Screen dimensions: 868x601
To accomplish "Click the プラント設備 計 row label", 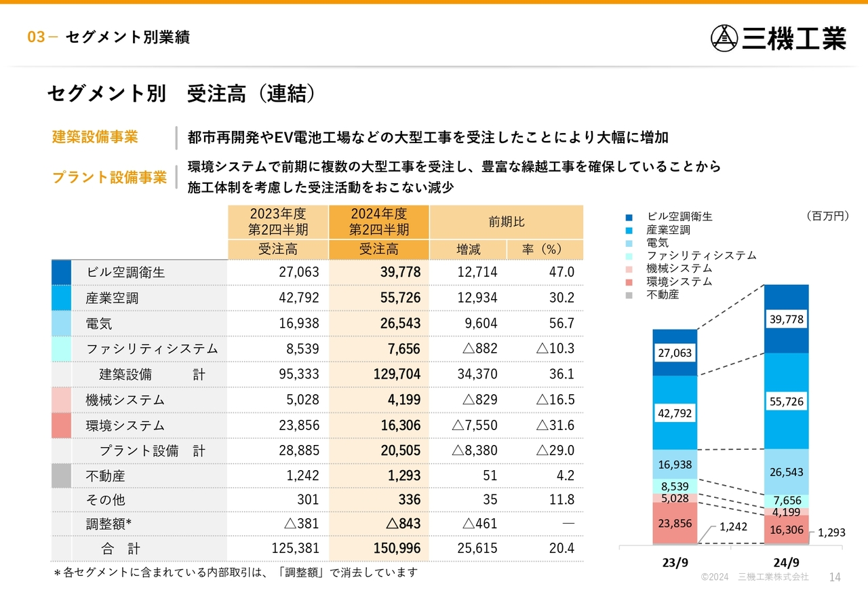I will pyautogui.click(x=152, y=451).
